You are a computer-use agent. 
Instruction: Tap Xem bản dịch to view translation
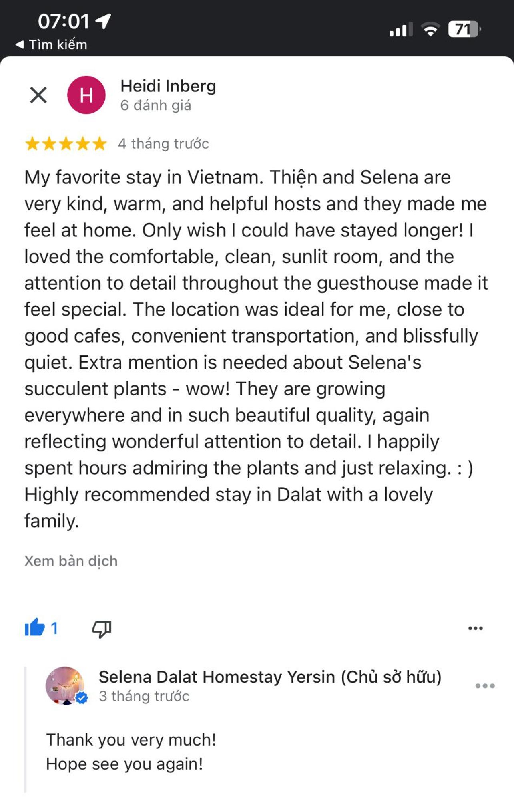click(71, 561)
